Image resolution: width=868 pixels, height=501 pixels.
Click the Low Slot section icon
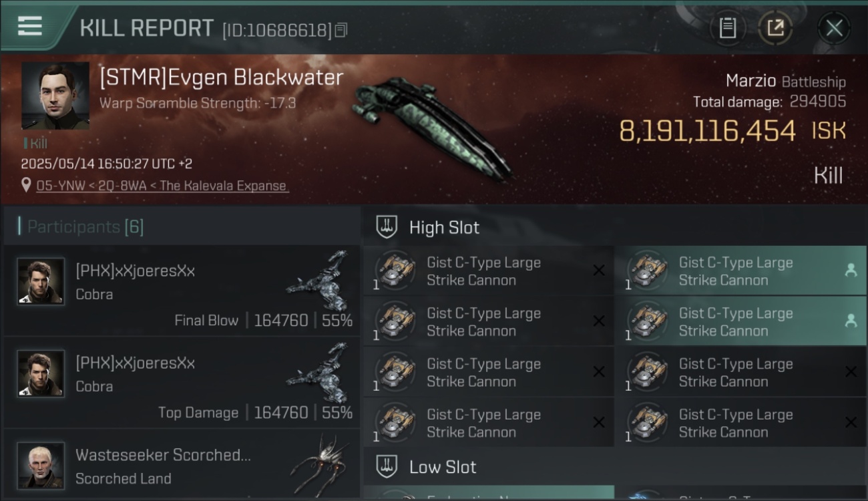(x=387, y=466)
